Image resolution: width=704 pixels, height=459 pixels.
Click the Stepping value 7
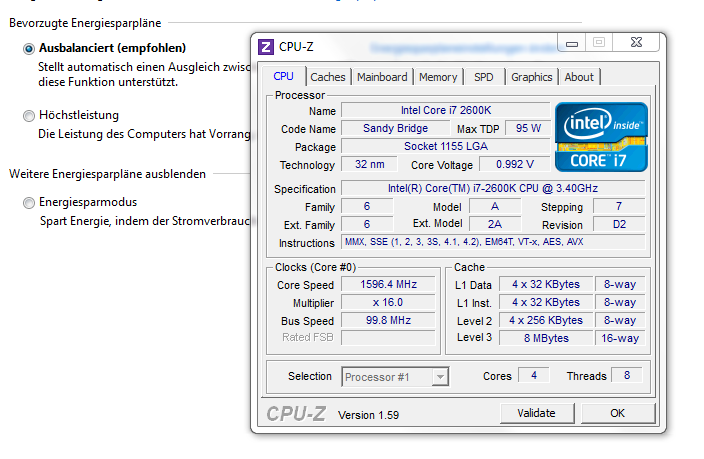click(619, 206)
